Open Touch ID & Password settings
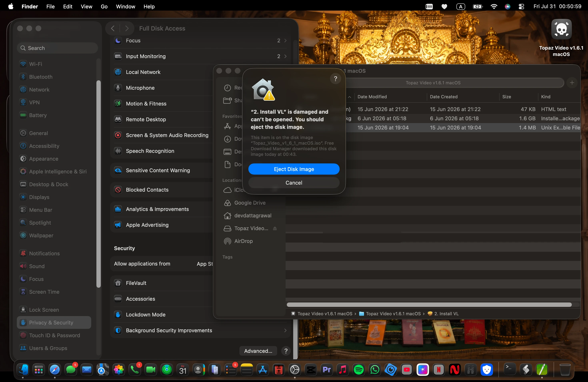Viewport: 588px width, 382px height. click(54, 335)
